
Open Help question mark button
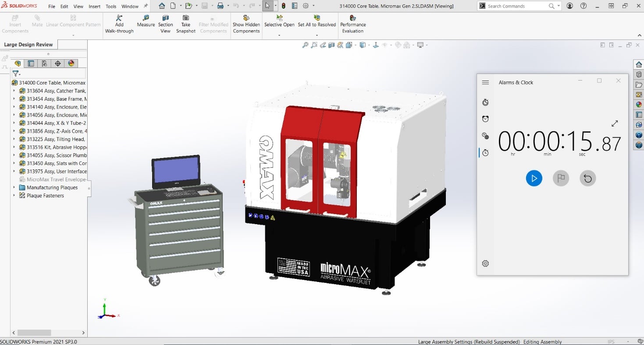click(583, 6)
